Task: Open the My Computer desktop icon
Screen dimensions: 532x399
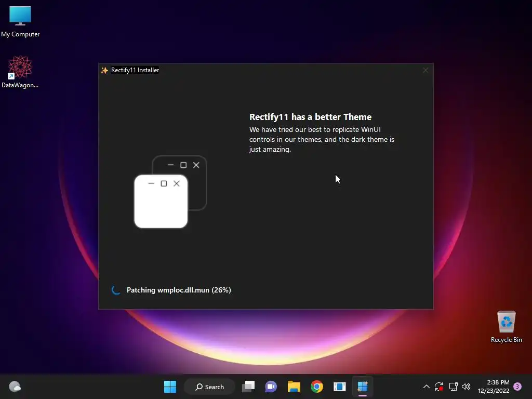Action: tap(20, 21)
